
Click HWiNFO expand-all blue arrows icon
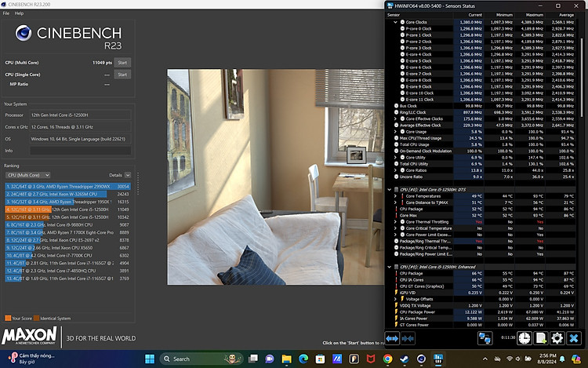[x=392, y=338]
